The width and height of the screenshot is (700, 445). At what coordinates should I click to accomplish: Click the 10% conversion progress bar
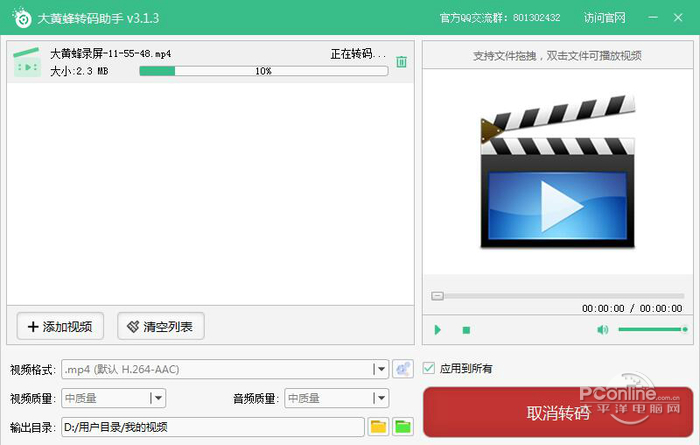[x=263, y=71]
